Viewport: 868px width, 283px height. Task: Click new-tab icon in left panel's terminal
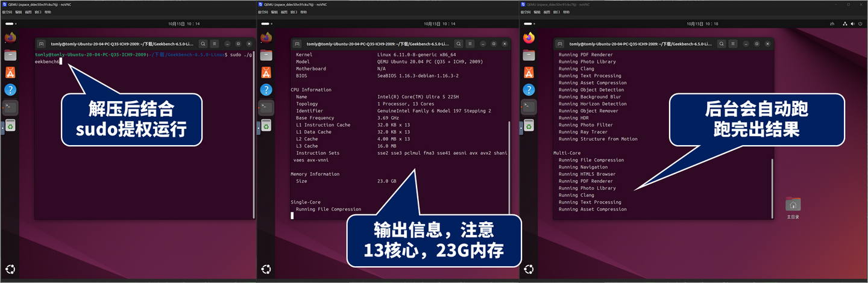click(41, 44)
